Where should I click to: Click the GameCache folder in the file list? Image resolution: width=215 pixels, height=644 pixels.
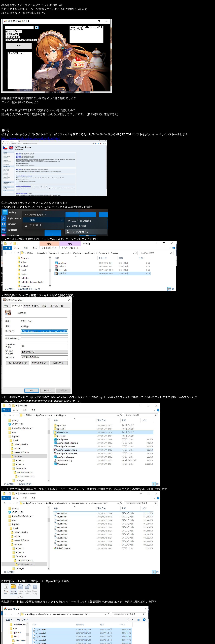coord(103,432)
